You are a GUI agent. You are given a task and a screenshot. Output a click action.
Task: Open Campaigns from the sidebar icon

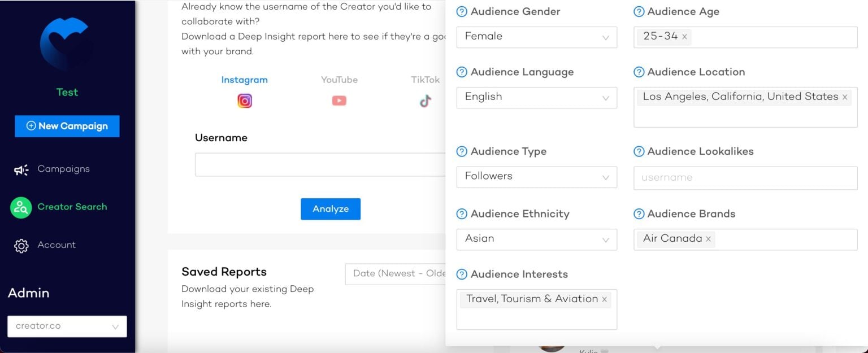[x=21, y=169]
